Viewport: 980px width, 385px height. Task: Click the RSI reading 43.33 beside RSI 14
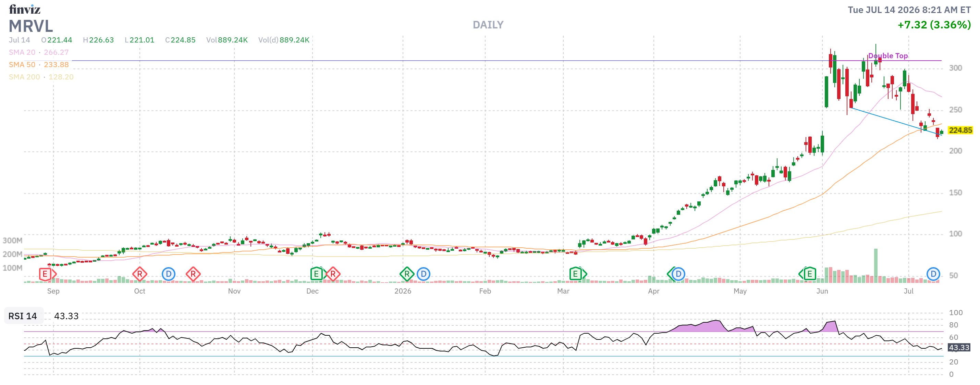(66, 316)
